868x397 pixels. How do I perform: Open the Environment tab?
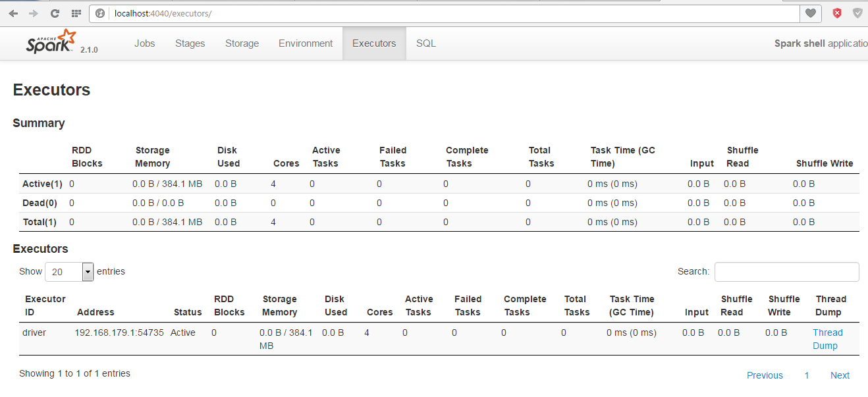point(306,43)
